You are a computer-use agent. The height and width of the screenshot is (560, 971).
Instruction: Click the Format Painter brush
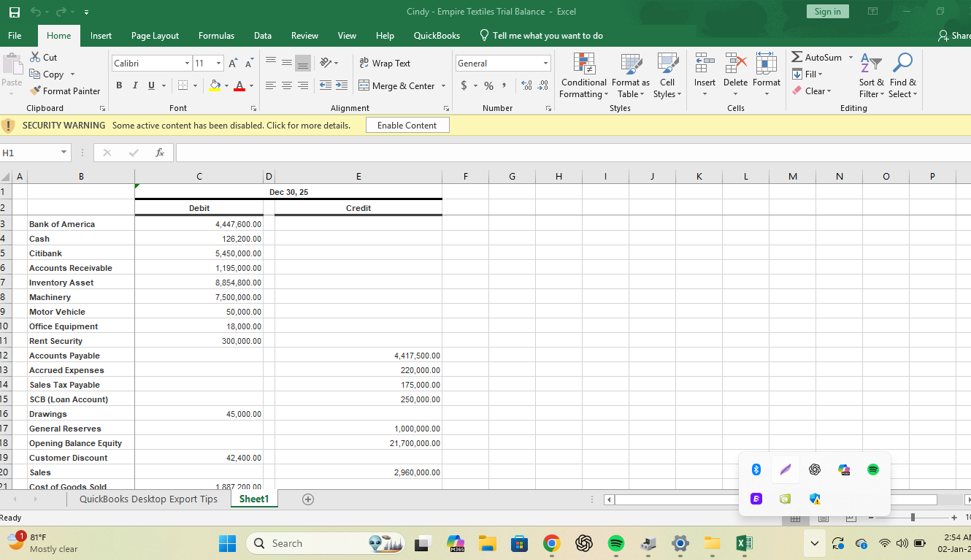[35, 91]
